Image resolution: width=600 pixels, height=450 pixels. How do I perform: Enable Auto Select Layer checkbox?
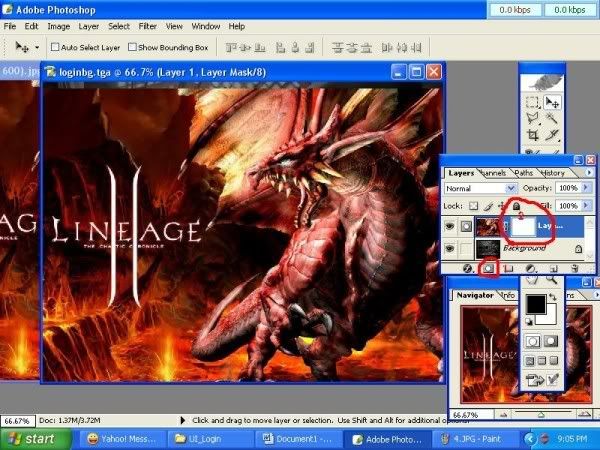tap(55, 47)
